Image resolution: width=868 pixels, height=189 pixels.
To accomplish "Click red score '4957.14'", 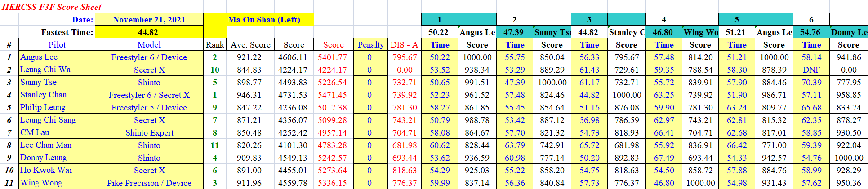I will pyautogui.click(x=332, y=132).
